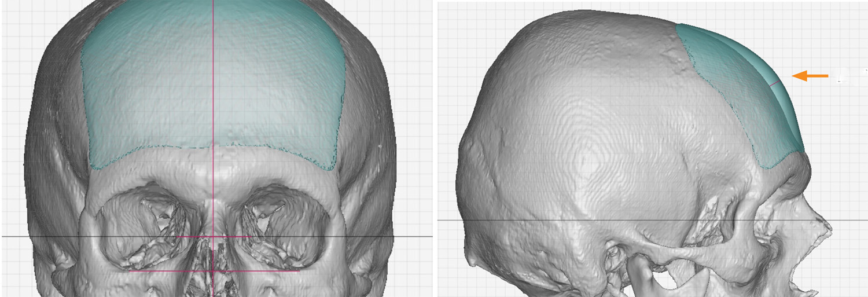The height and width of the screenshot is (297, 868).
Task: Select the teal forehead implant in front view
Action: [x=214, y=87]
